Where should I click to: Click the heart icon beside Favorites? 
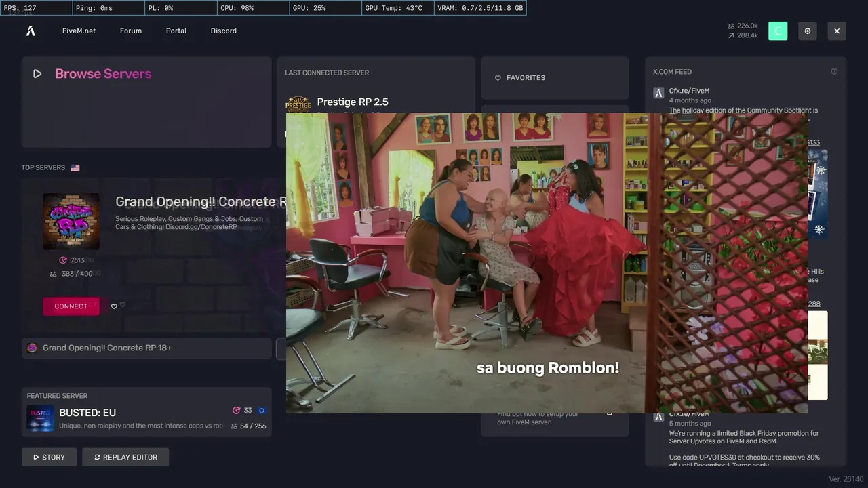tap(498, 78)
